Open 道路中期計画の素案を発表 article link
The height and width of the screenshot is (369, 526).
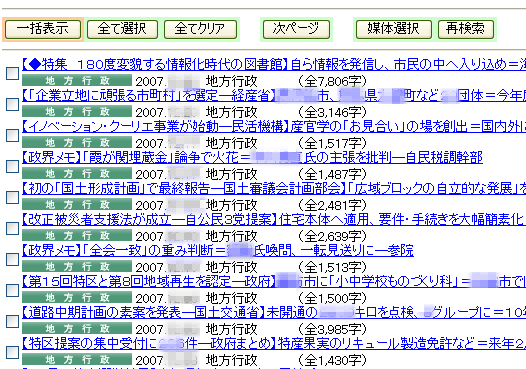(x=274, y=312)
